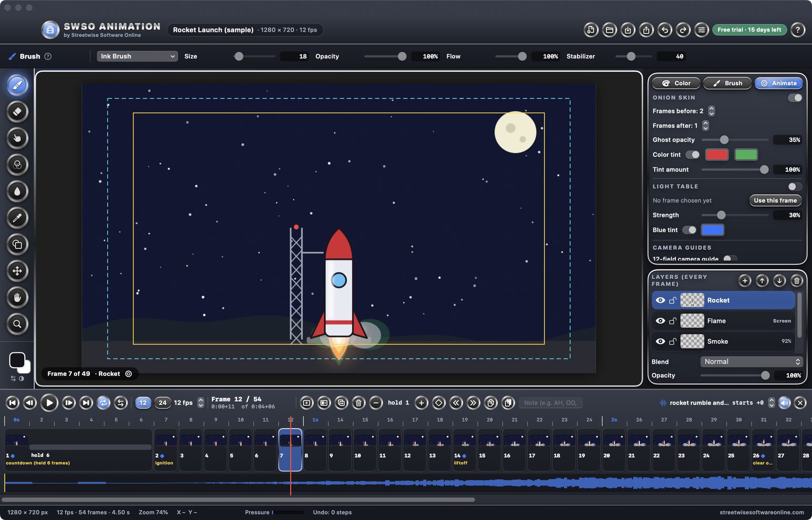The image size is (812, 520).
Task: Click the Free trial 15 days left badge
Action: pos(749,30)
